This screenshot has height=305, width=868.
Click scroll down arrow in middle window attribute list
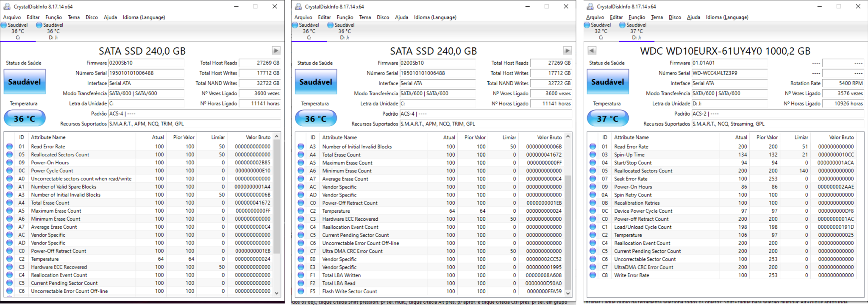(x=568, y=293)
